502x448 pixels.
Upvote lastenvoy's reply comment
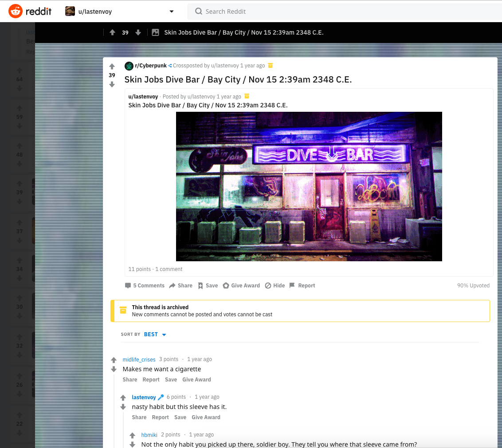click(123, 398)
